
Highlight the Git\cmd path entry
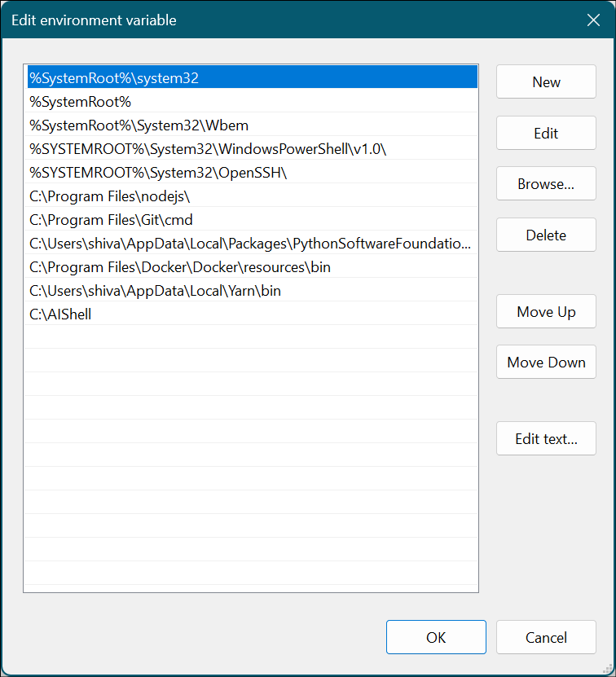click(x=111, y=220)
